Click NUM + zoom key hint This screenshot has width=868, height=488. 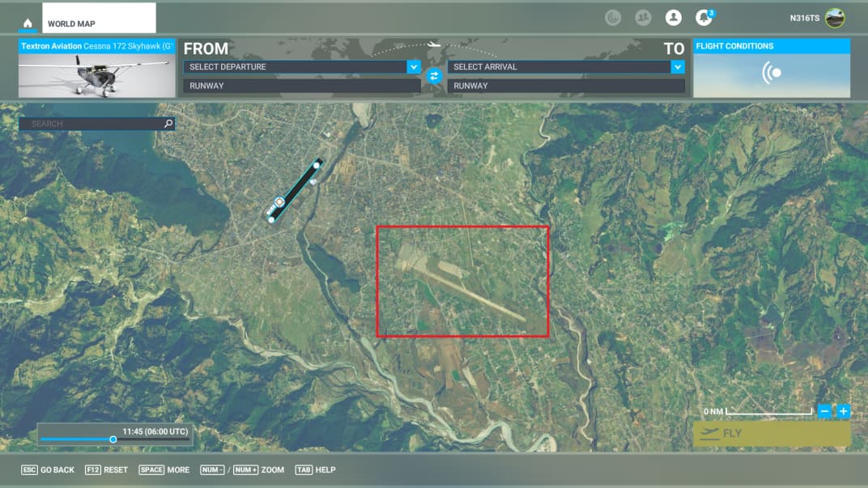tap(246, 469)
